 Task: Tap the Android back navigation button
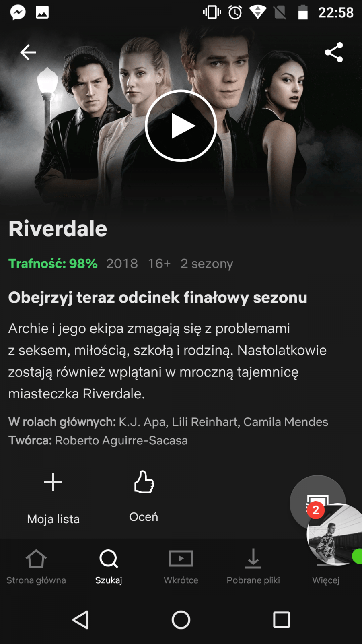[80, 620]
